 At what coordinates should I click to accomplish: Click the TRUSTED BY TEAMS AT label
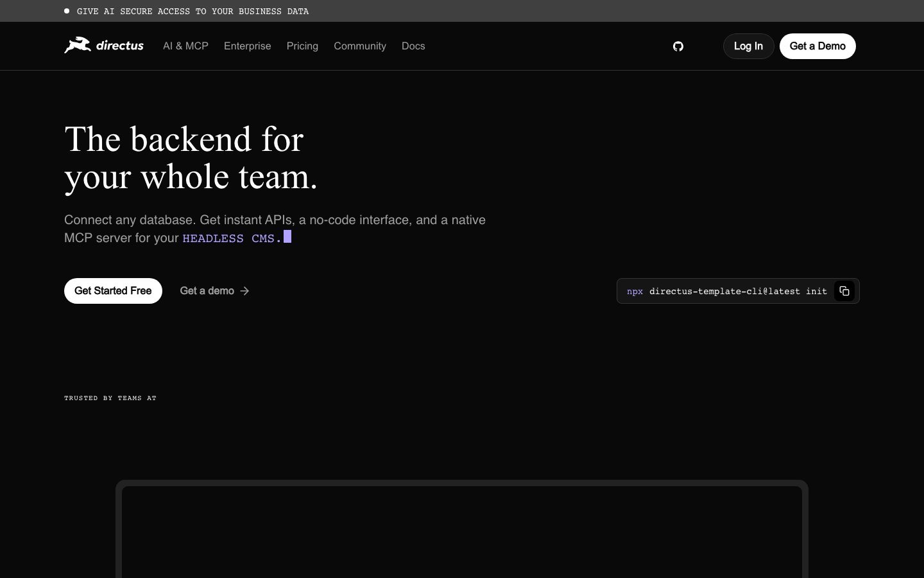tap(110, 398)
